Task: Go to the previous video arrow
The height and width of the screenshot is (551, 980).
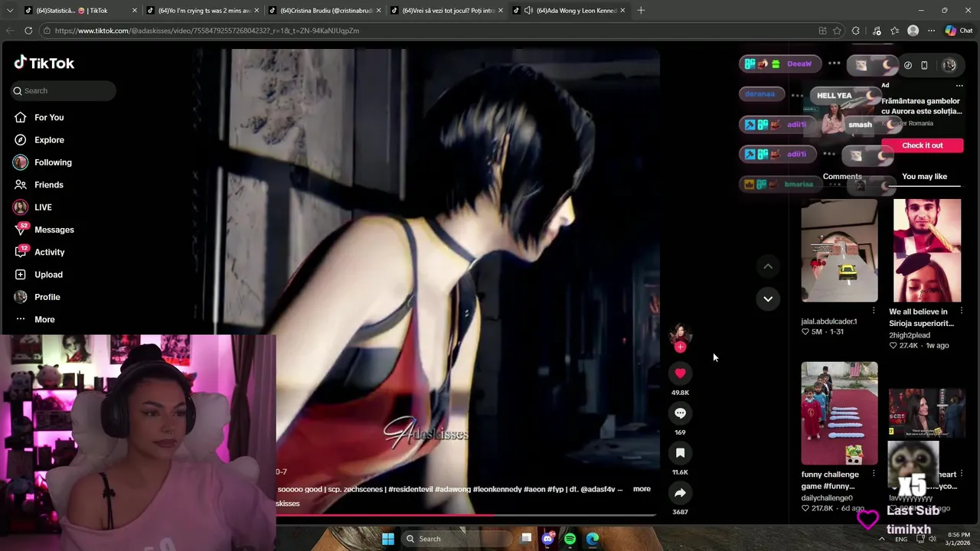Action: (x=768, y=266)
